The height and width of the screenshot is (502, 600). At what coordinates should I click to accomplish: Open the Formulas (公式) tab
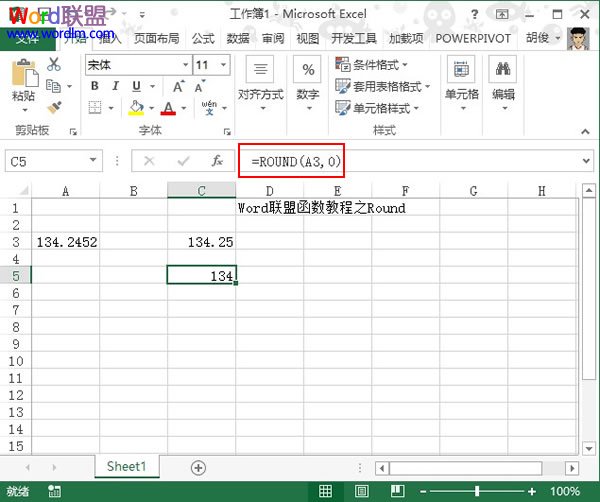(x=203, y=38)
